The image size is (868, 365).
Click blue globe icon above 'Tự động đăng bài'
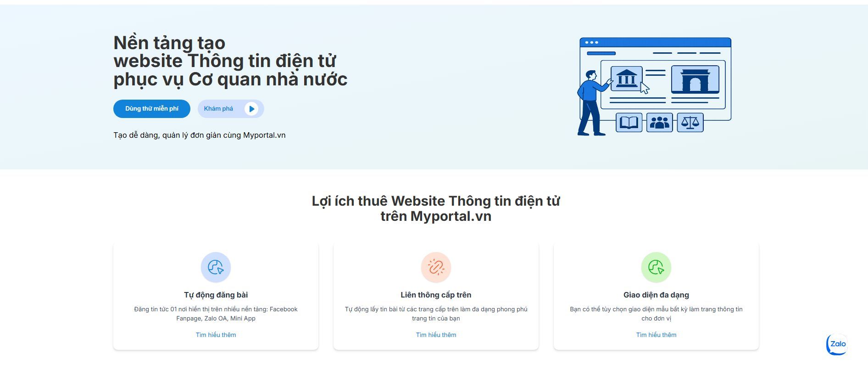coord(216,267)
